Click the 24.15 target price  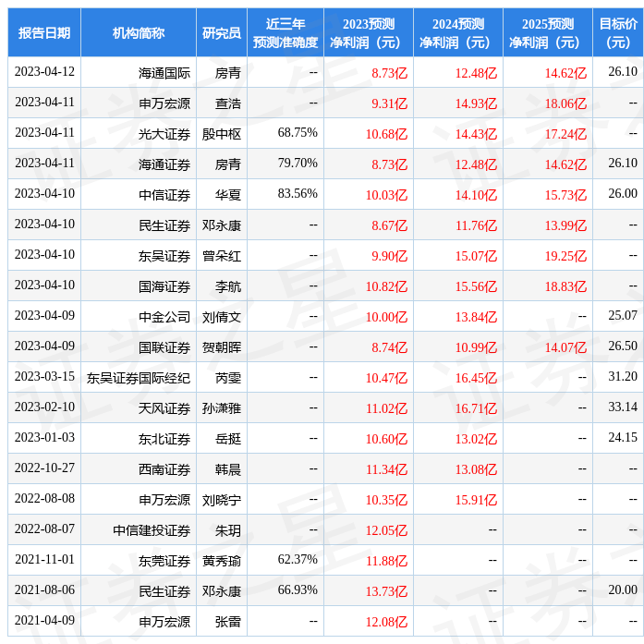click(623, 437)
